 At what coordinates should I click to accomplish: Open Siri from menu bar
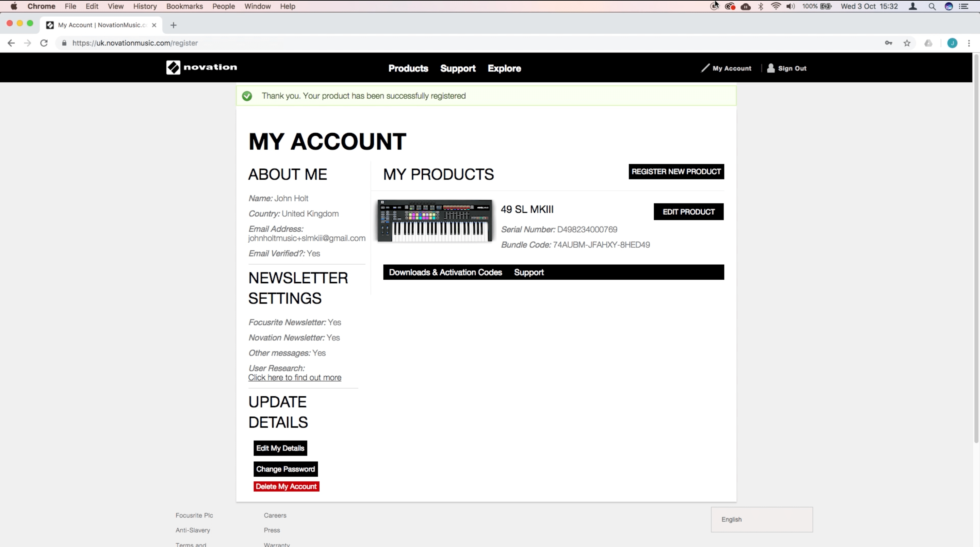click(x=949, y=6)
